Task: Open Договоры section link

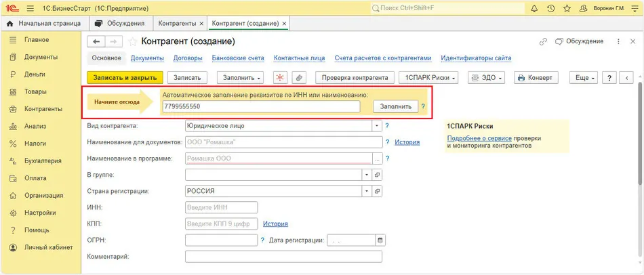Action: pyautogui.click(x=188, y=58)
